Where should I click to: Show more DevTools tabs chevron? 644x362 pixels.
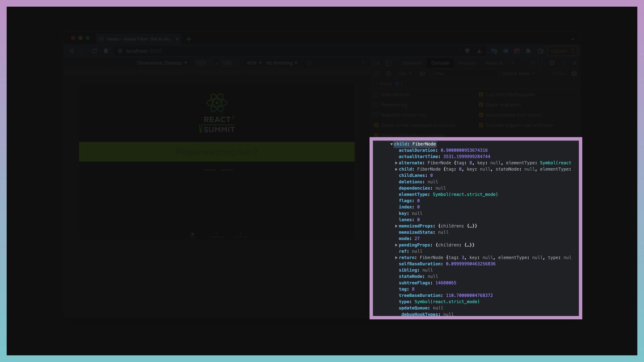513,63
